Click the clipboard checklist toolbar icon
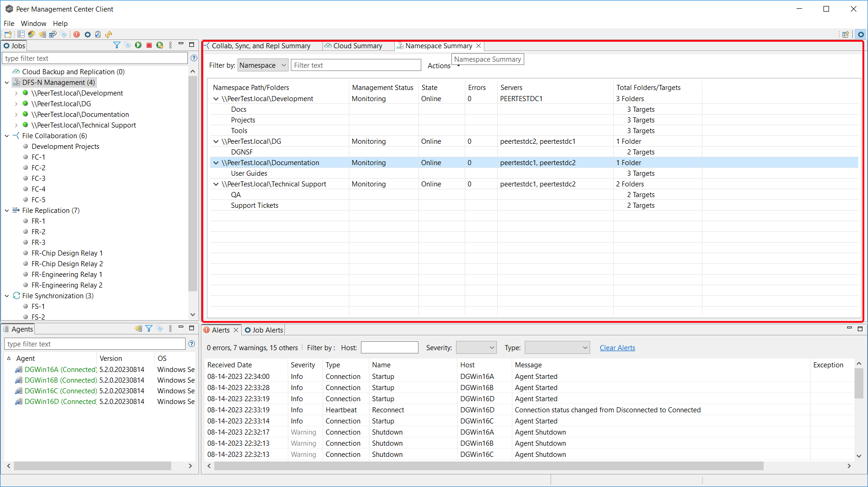The image size is (868, 487). 98,34
